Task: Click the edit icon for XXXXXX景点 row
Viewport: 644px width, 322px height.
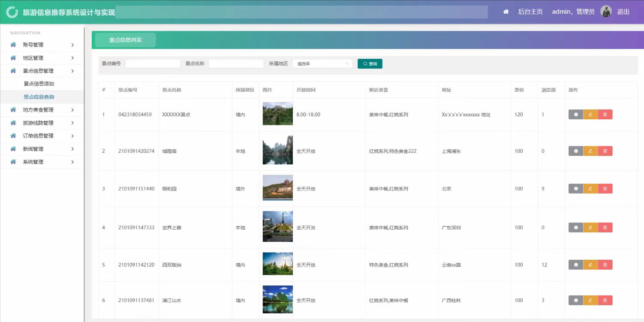Action: coord(590,115)
